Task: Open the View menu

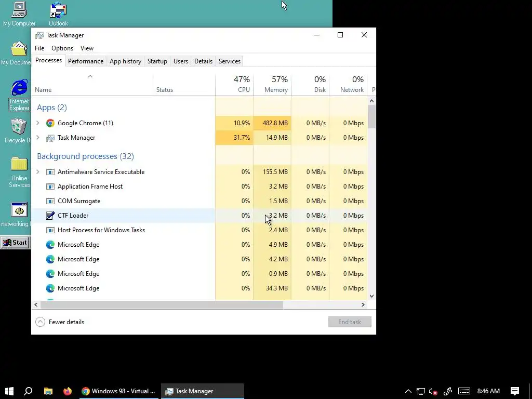Action: point(87,48)
